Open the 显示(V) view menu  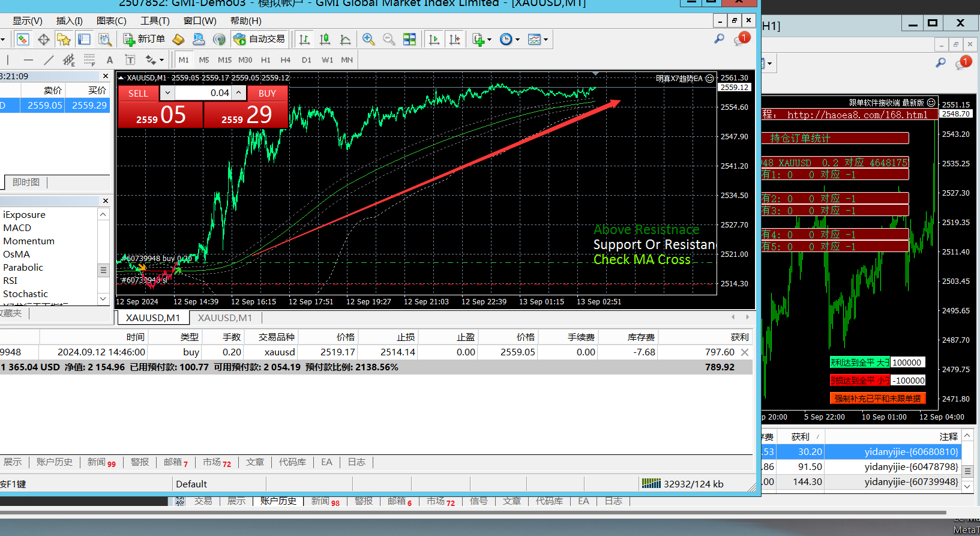28,21
